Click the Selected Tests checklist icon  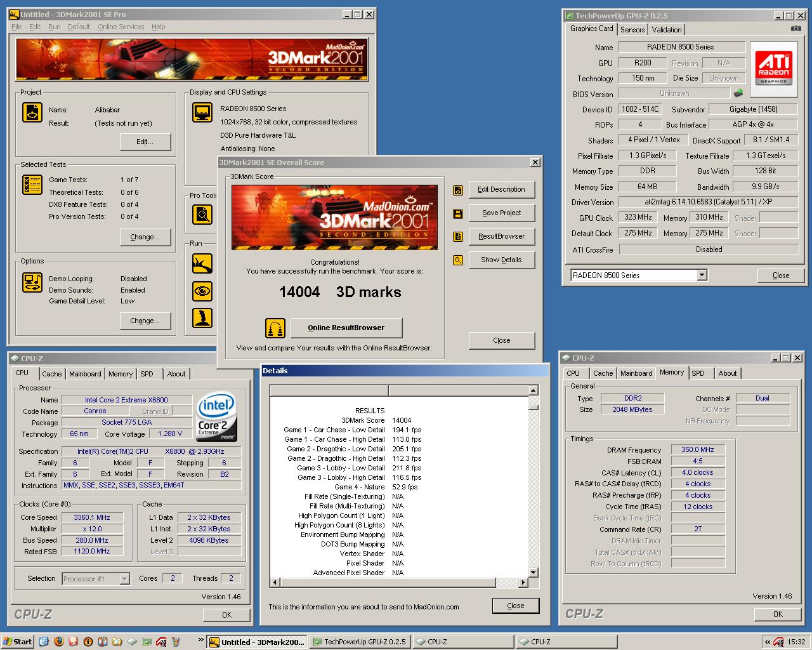(x=32, y=185)
